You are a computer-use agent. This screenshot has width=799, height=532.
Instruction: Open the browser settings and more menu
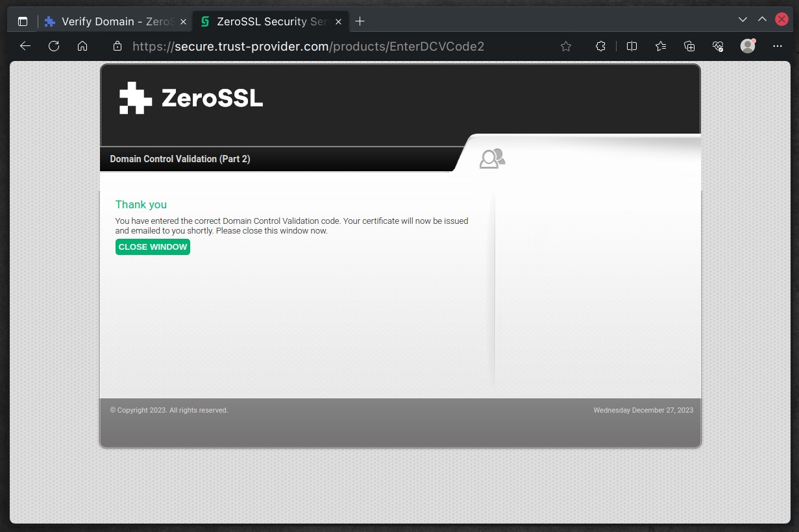click(x=778, y=46)
